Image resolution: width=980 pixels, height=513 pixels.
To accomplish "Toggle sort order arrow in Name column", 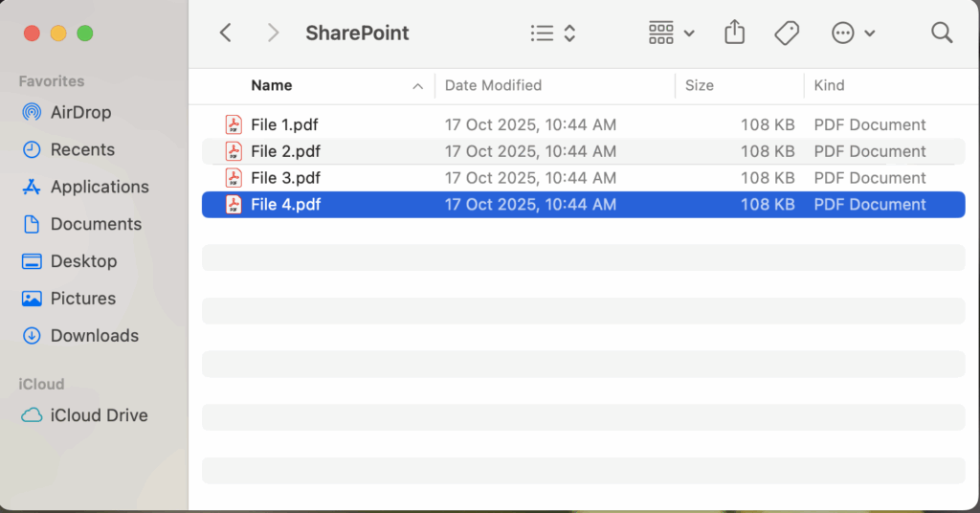I will click(417, 86).
